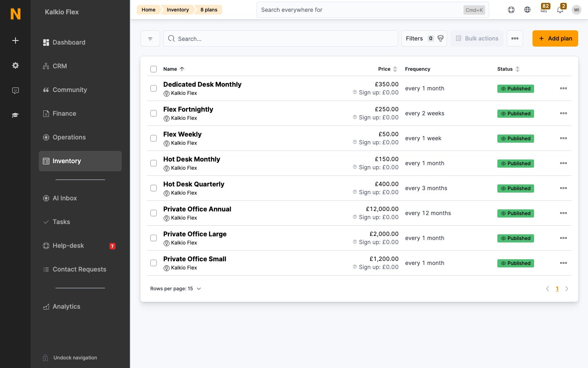Check the Flex Fortnightly row checkbox

pyautogui.click(x=154, y=113)
